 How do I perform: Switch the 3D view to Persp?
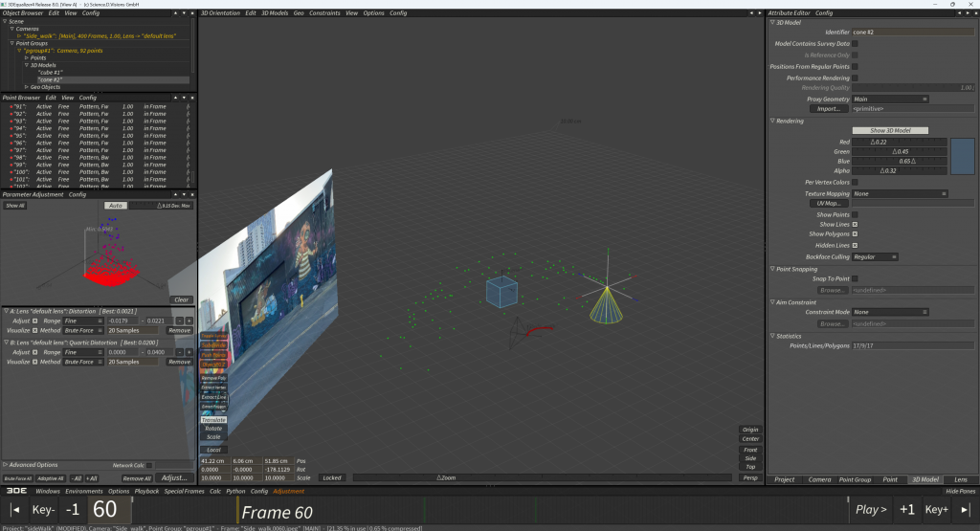click(750, 478)
